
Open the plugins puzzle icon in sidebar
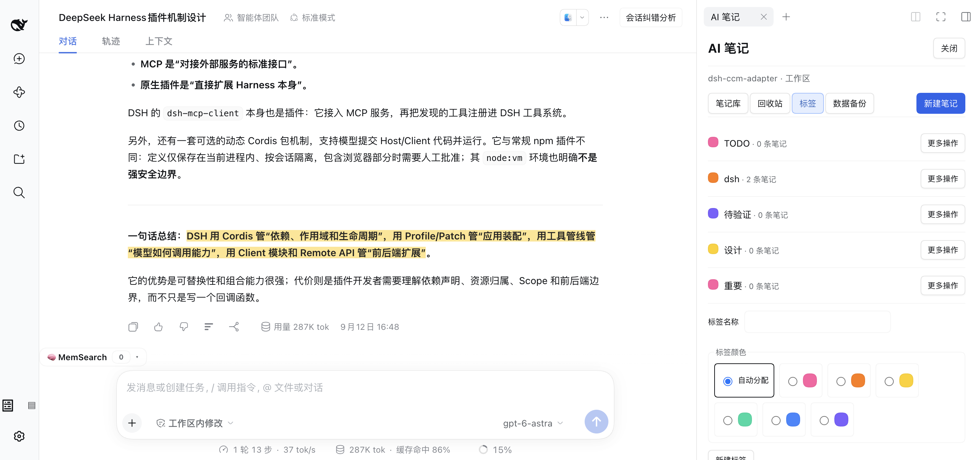(x=19, y=92)
